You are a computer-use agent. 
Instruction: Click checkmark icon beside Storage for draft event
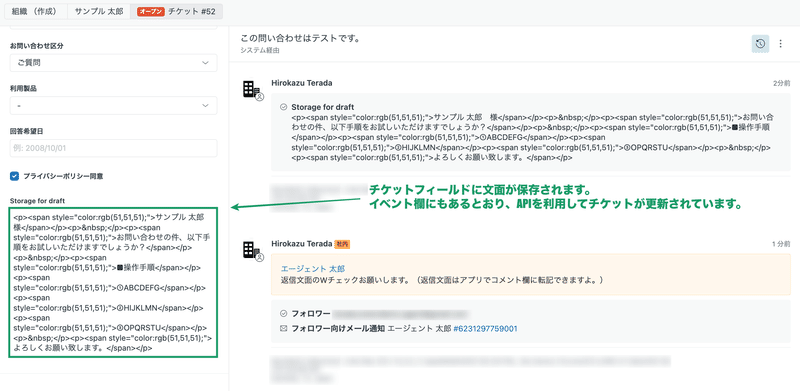click(x=284, y=107)
